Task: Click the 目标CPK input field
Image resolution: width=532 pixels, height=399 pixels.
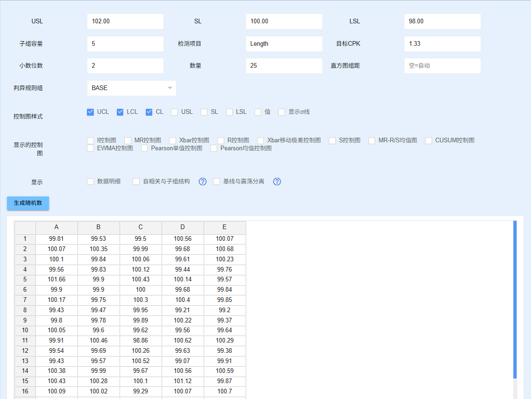Action: point(442,44)
